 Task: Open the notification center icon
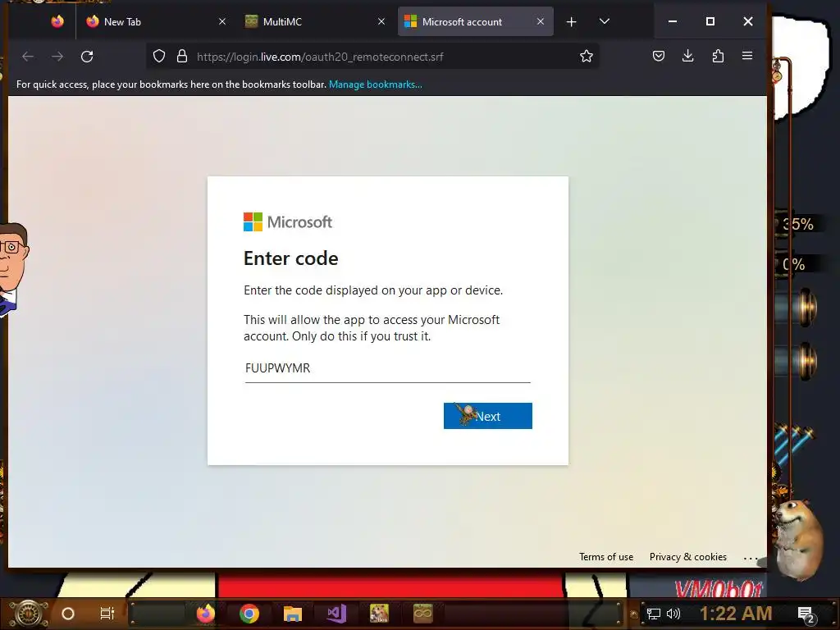click(x=806, y=614)
